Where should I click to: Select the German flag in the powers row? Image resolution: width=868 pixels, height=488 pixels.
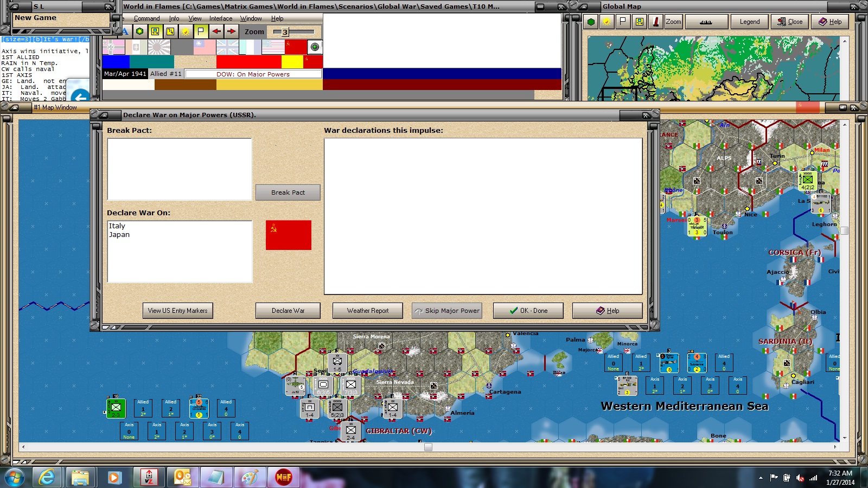(x=113, y=47)
